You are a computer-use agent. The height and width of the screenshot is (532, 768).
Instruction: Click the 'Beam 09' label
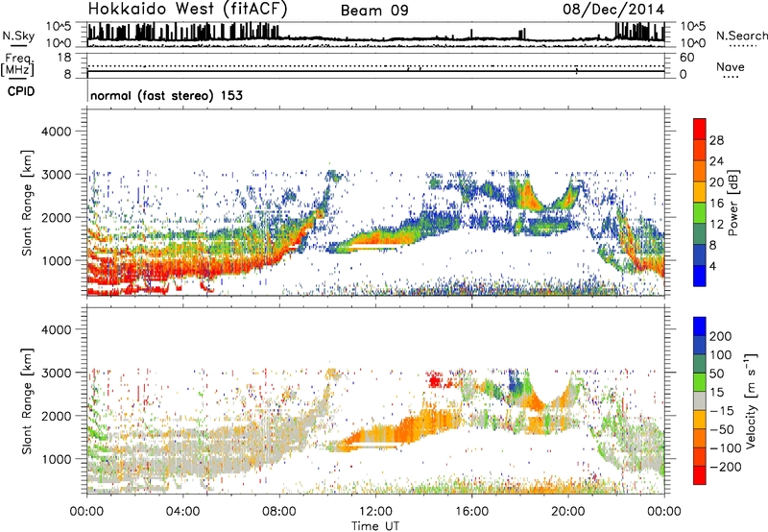(x=374, y=11)
